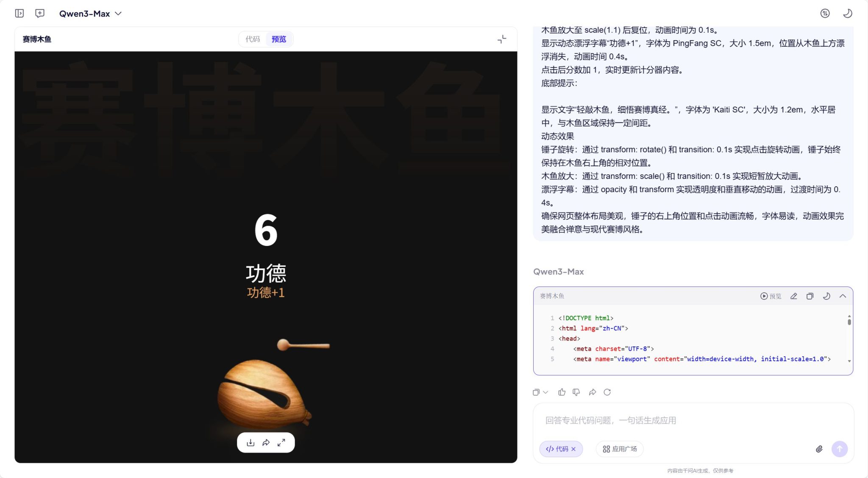Expand preview fullscreen with the arrows icon
This screenshot has height=478, width=868.
(x=281, y=442)
